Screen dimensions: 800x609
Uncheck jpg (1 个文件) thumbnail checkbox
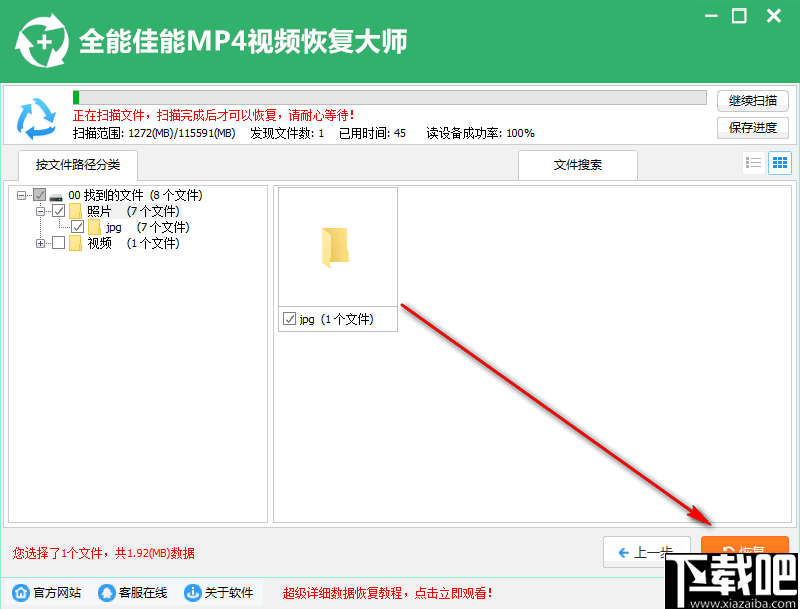289,319
